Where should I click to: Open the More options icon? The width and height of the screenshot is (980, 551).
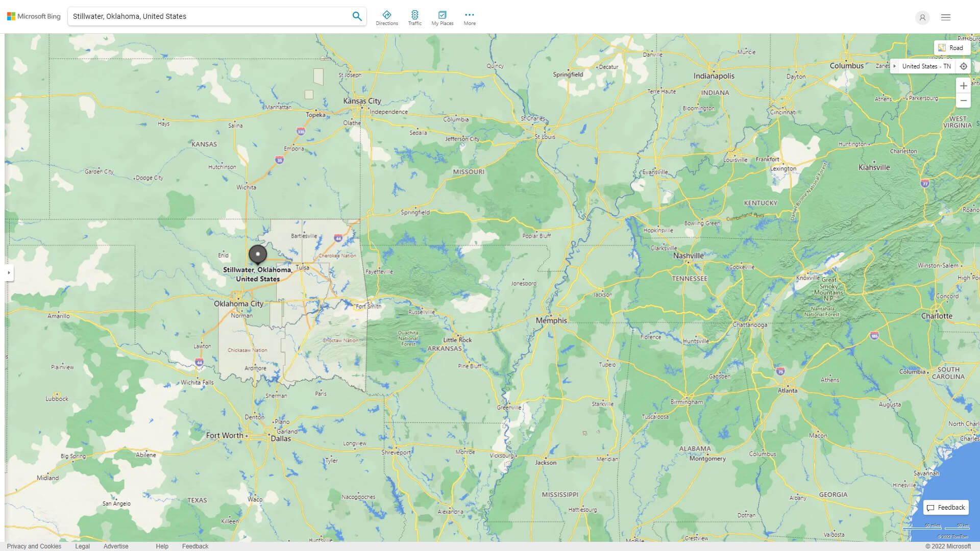(x=469, y=17)
